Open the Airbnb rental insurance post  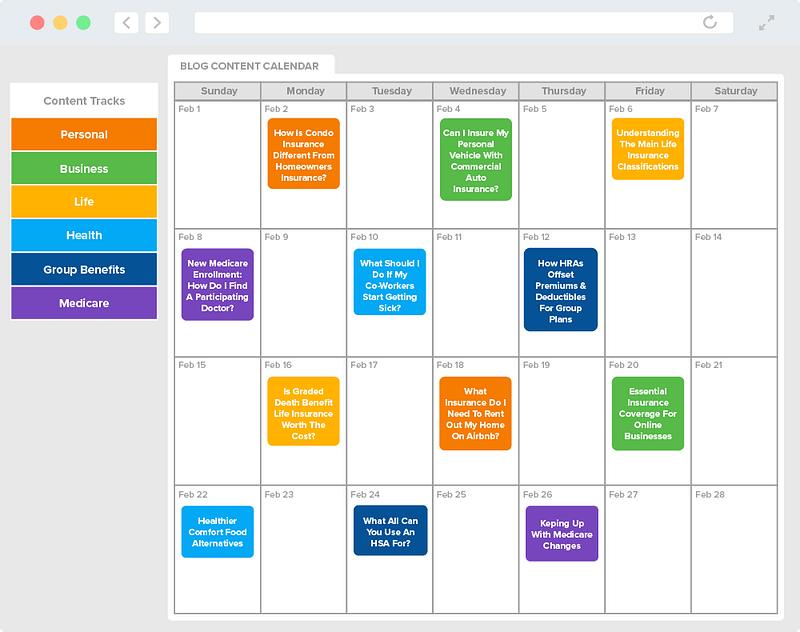[x=476, y=414]
